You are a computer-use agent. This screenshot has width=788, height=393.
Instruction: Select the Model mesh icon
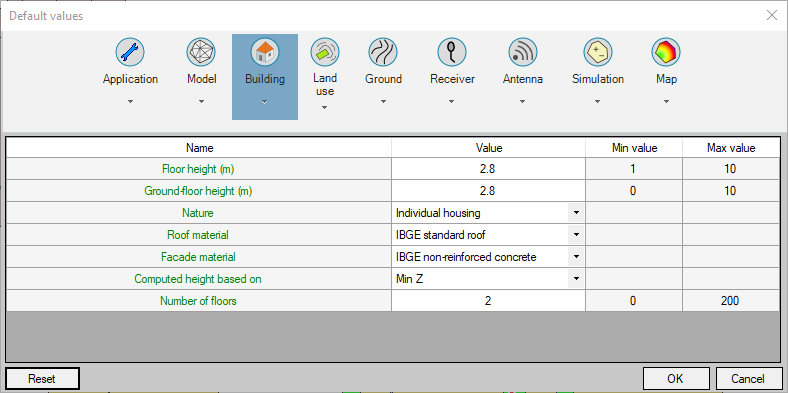[201, 52]
